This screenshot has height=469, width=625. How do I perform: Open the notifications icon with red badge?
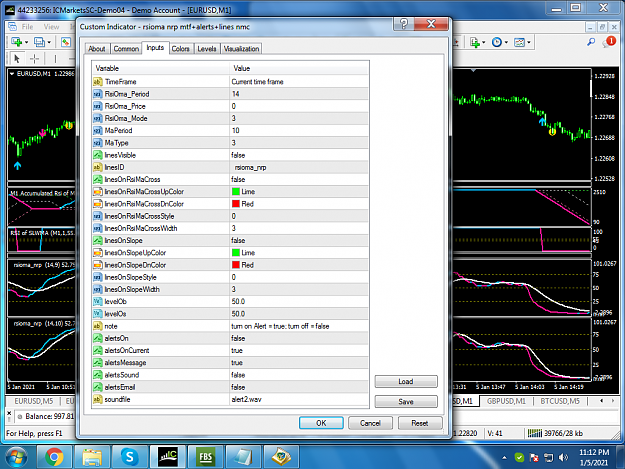pos(609,42)
